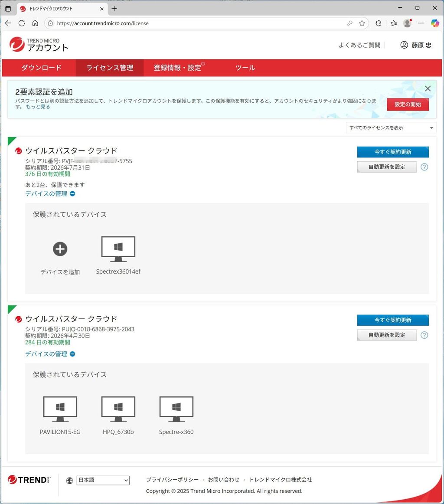Renew PVJF license with 今すぐ契約更新
The width and height of the screenshot is (444, 504).
pyautogui.click(x=393, y=152)
